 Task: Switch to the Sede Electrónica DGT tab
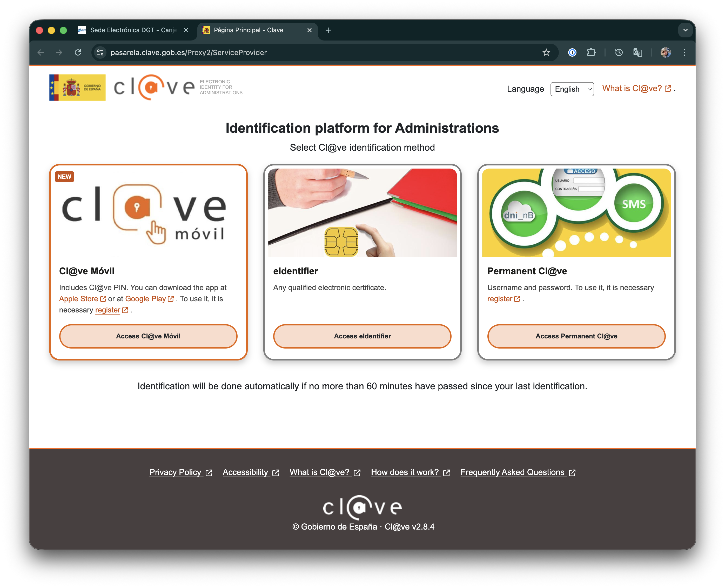click(x=132, y=30)
